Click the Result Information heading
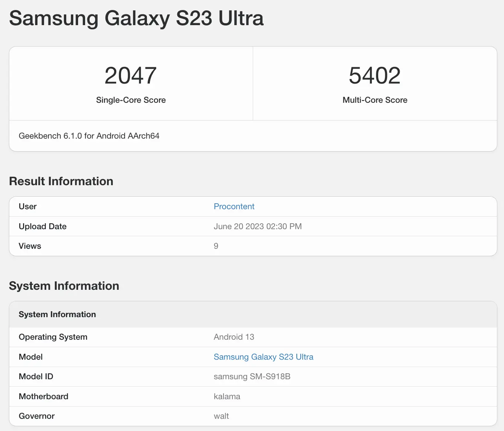This screenshot has width=504, height=431. [x=61, y=181]
